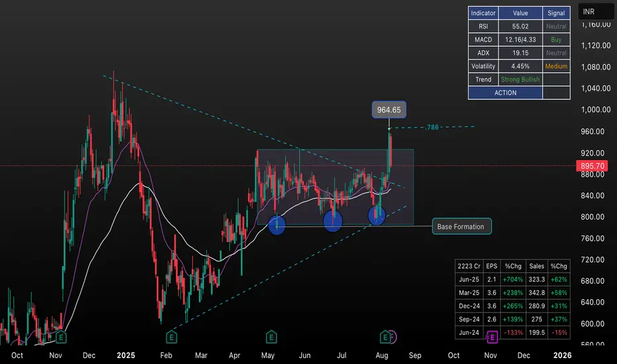Click the purple upcoming earnings E marker
Image resolution: width=617 pixels, height=364 pixels.
point(492,338)
